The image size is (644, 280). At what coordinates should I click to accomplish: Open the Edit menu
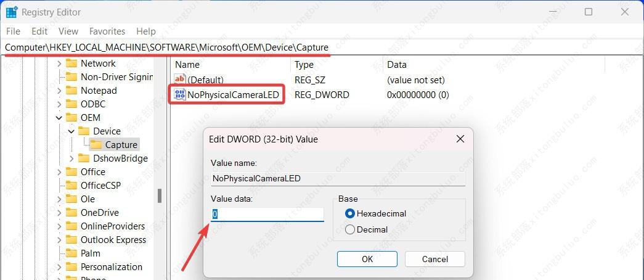coord(39,31)
